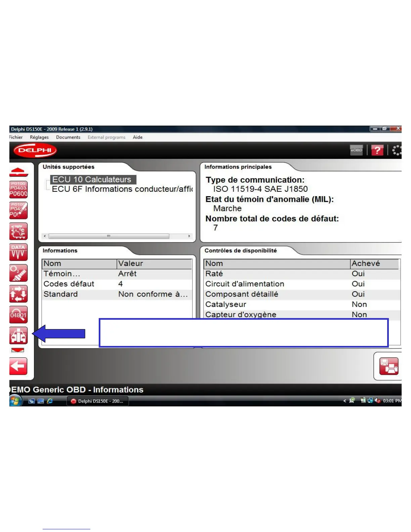Open the read fault codes P0403 icon

(18, 190)
